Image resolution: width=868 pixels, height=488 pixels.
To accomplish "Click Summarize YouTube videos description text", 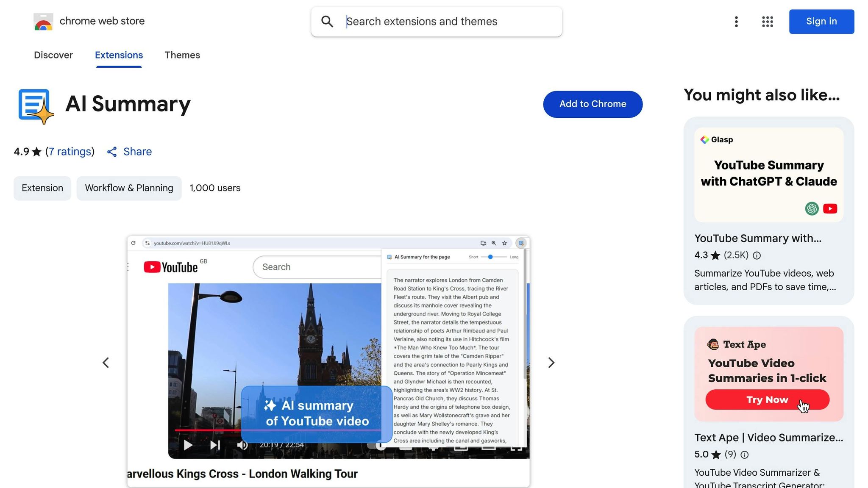I will tap(765, 280).
